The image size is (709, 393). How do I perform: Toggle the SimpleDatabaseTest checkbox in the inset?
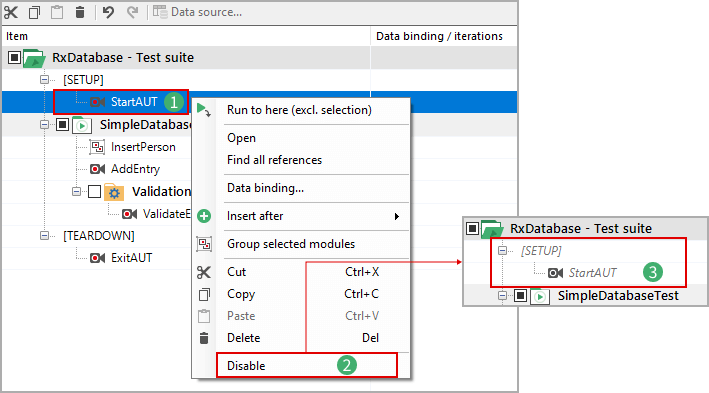(x=520, y=296)
